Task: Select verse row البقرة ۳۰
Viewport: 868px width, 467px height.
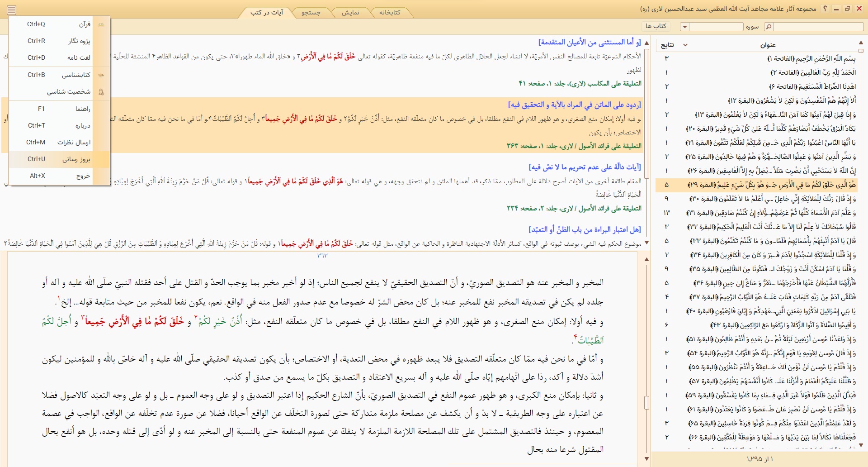Action: click(x=756, y=199)
